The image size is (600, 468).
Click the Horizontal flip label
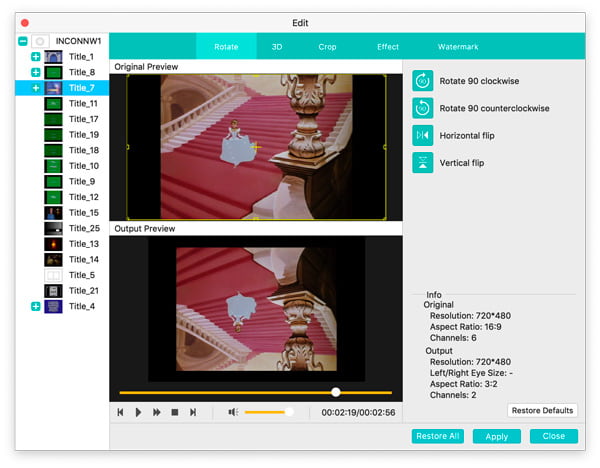467,135
